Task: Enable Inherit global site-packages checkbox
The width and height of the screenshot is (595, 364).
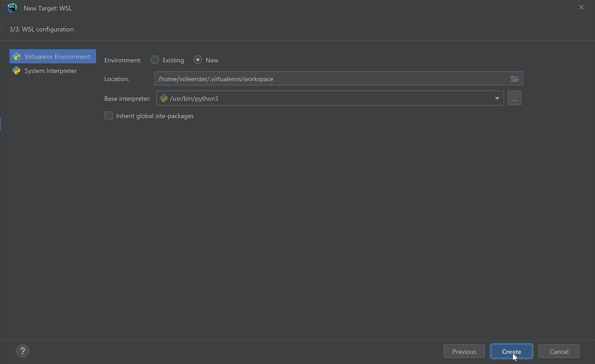Action: click(109, 116)
